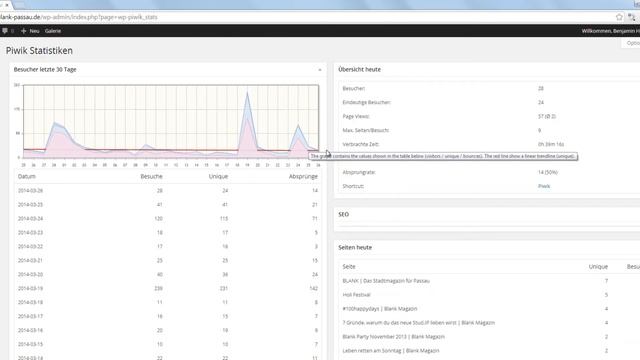Click the unique value '115'
This screenshot has width=640, height=360.
[224, 218]
